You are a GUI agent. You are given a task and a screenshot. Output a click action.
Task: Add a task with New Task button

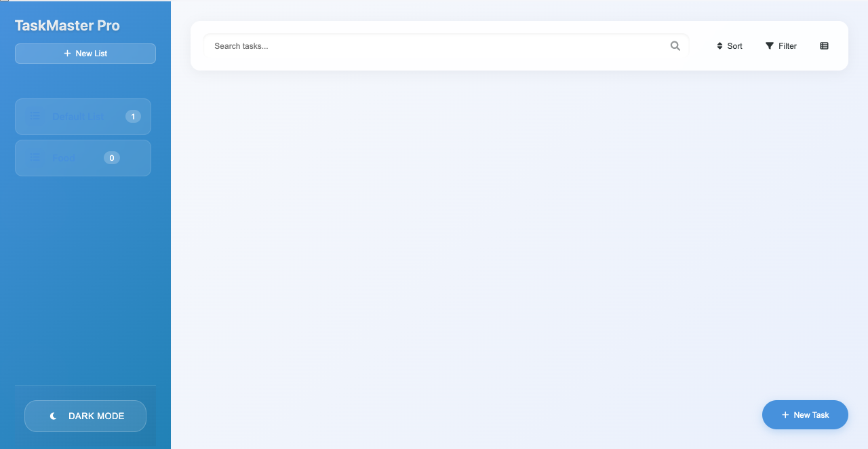coord(805,414)
